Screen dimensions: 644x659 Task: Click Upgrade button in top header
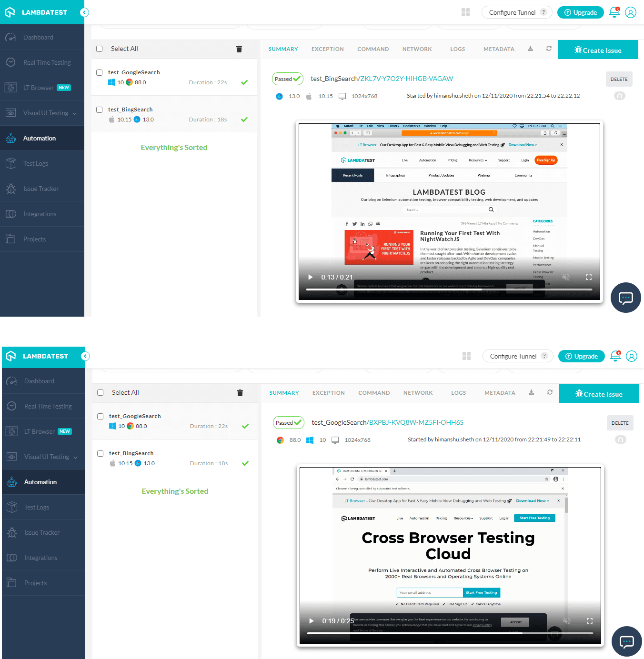click(581, 12)
